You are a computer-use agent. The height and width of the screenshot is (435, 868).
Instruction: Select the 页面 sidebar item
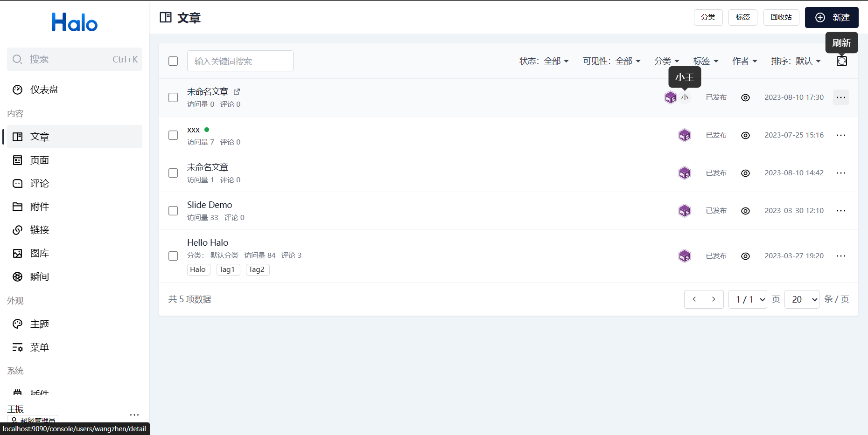39,160
